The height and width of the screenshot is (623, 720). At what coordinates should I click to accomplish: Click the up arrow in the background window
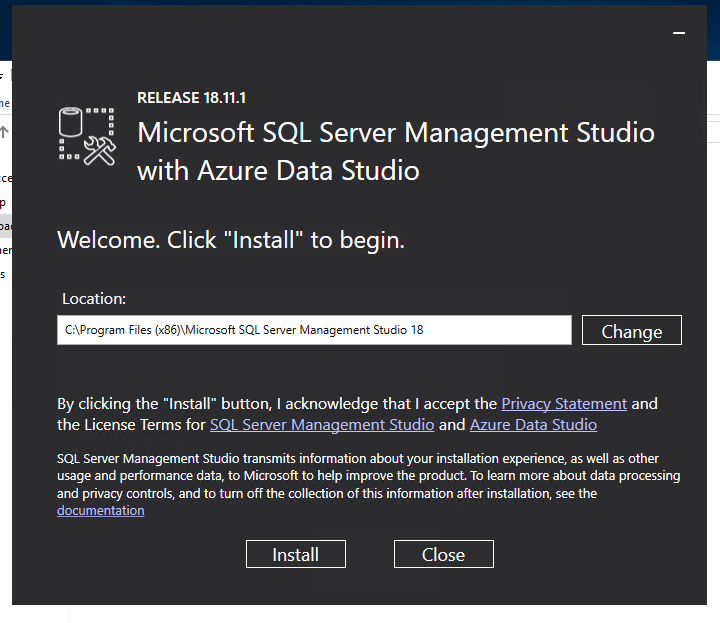[4, 132]
